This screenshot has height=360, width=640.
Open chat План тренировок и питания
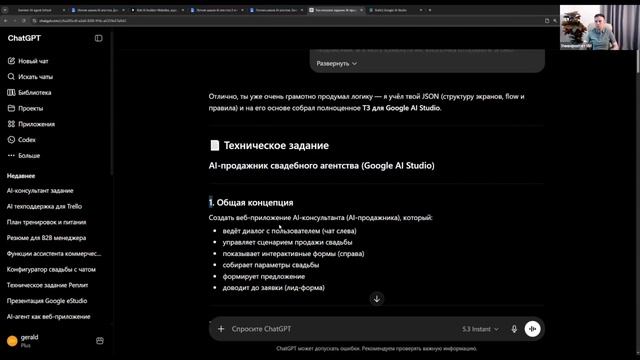point(46,222)
